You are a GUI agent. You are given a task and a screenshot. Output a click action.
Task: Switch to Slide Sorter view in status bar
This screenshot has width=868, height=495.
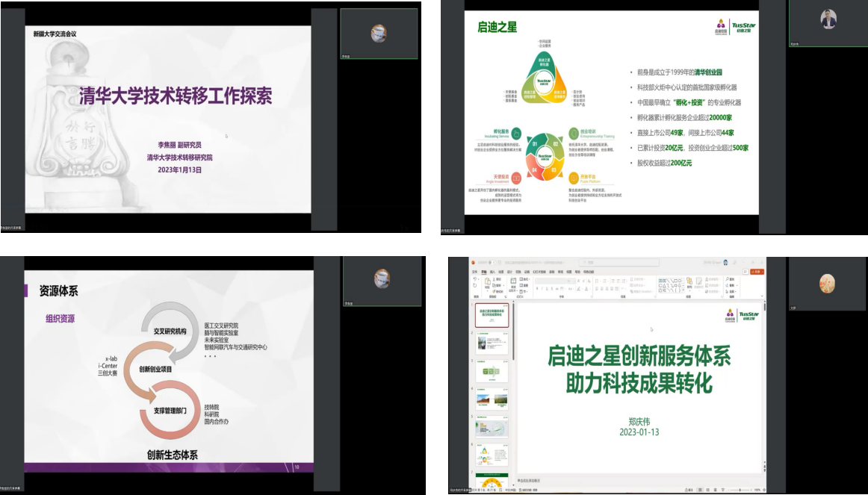pyautogui.click(x=707, y=490)
